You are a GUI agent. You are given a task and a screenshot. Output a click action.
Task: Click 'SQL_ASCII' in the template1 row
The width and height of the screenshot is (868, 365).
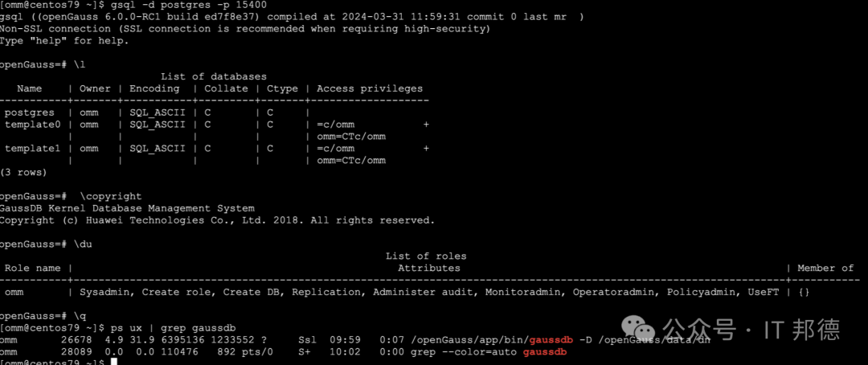click(158, 149)
